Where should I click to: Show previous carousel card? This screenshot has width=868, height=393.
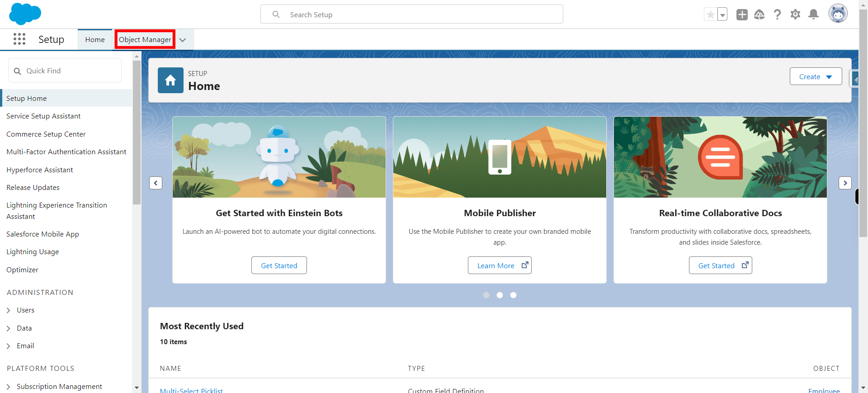(x=156, y=183)
